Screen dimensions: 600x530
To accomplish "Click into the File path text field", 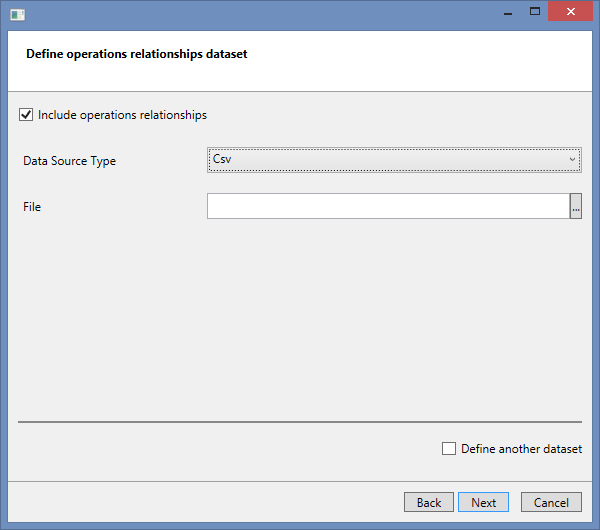I will [x=388, y=206].
